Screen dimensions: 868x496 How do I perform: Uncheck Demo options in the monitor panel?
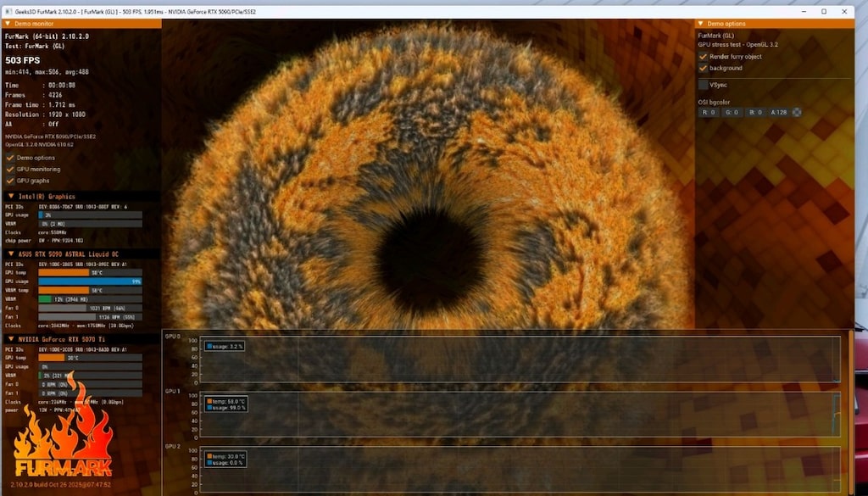click(x=10, y=158)
